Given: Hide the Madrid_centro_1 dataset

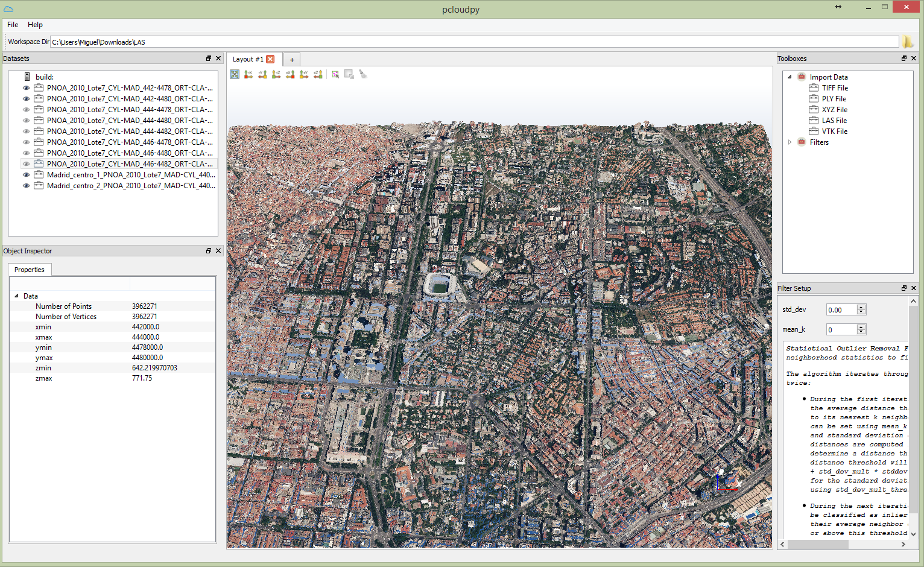Looking at the screenshot, I should click(26, 175).
